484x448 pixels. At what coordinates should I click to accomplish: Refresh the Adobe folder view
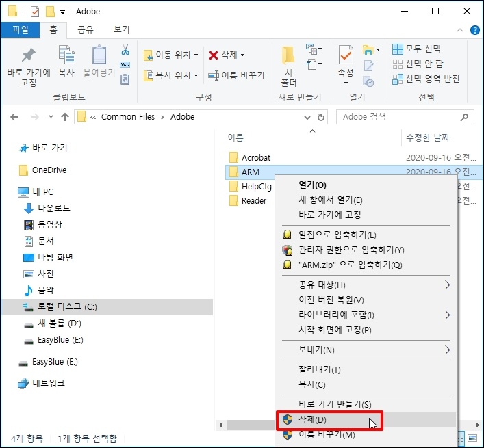[x=321, y=117]
